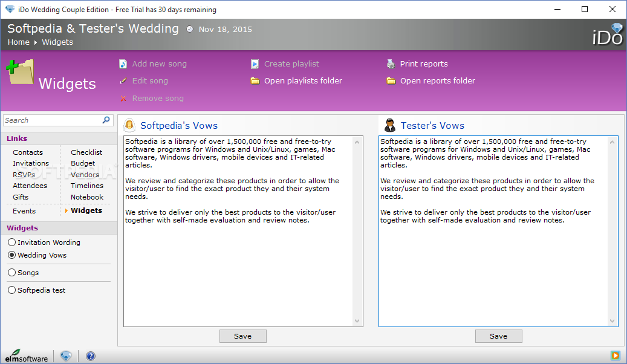
Task: Open the Events link
Action: tap(24, 211)
